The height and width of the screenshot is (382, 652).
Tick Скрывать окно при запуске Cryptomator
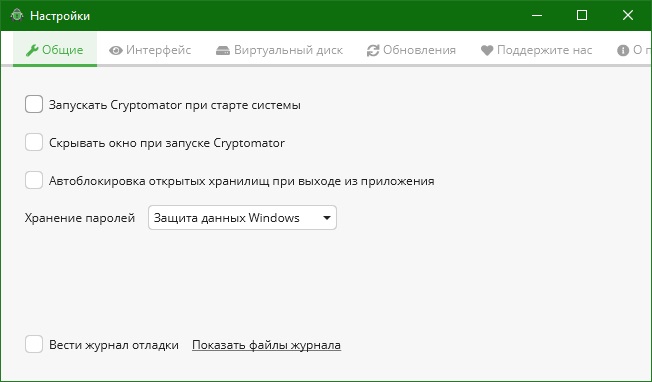(34, 142)
